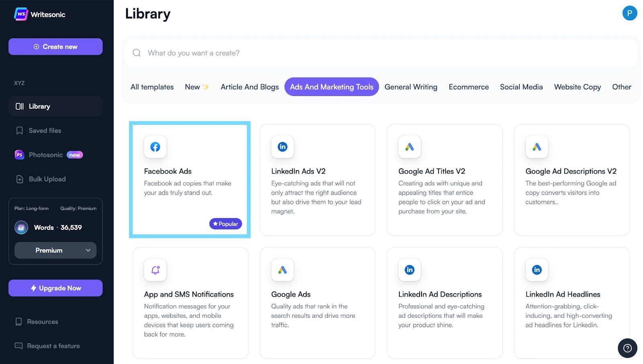
Task: Expand the Premium plan dropdown
Action: (55, 250)
